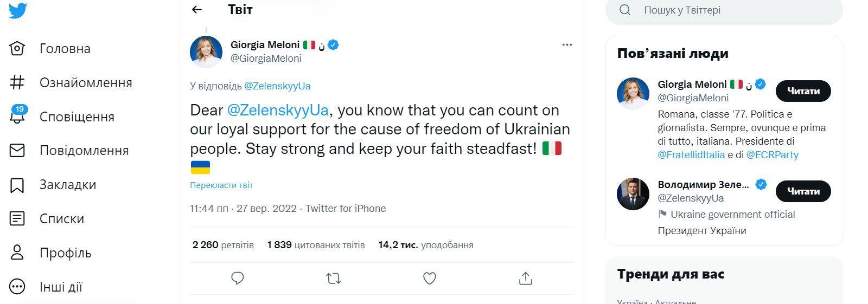Like the tweet with heart icon
The width and height of the screenshot is (868, 304).
430,278
